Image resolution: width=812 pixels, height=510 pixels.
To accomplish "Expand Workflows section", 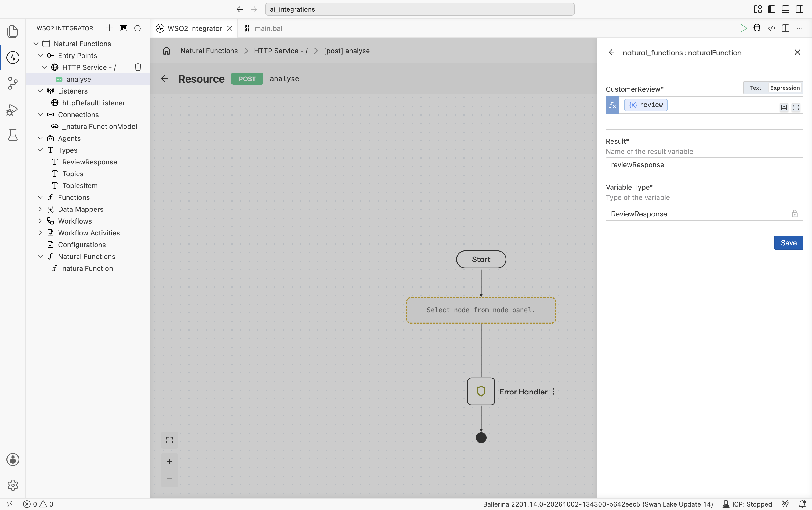I will pos(40,221).
